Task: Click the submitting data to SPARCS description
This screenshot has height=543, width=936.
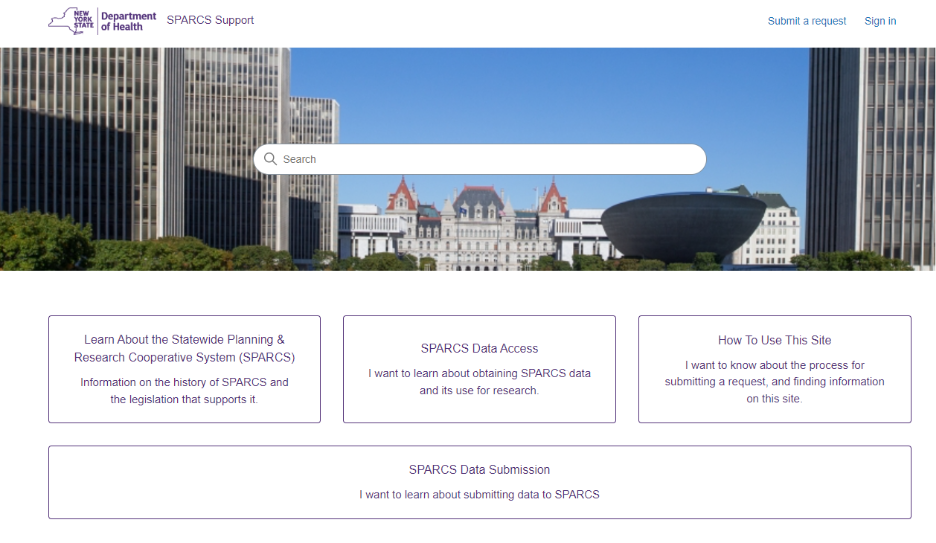Action: coord(479,494)
